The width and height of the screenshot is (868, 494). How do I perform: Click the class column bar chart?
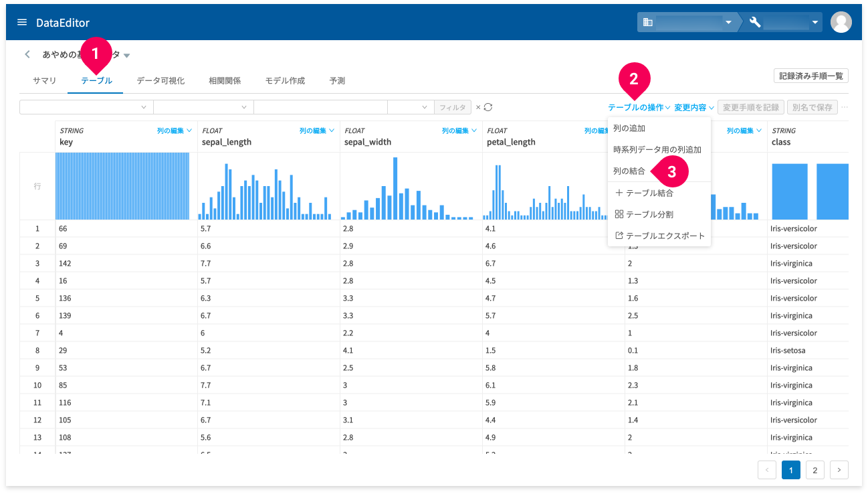[x=809, y=191]
